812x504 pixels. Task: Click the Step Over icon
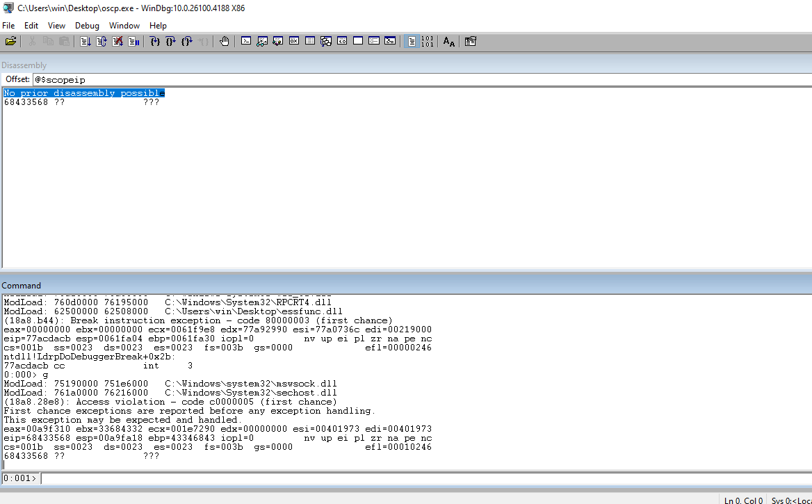pyautogui.click(x=171, y=42)
